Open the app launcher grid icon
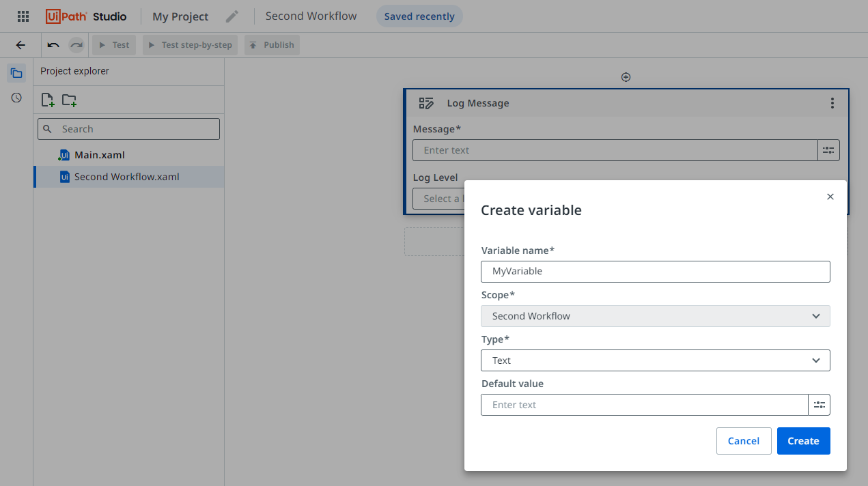Image resolution: width=868 pixels, height=486 pixels. 23,16
